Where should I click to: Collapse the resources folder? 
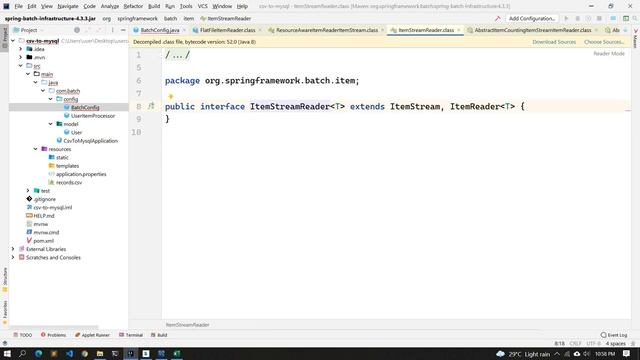[36, 149]
